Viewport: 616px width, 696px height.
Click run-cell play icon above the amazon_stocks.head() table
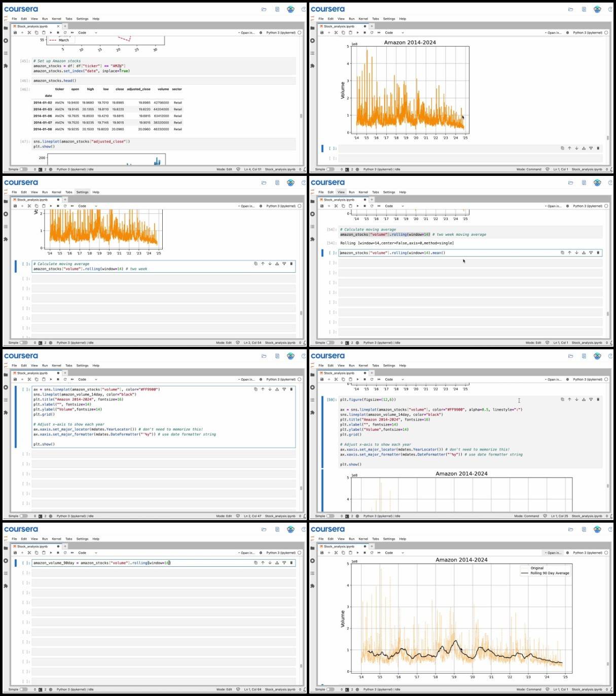point(51,32)
